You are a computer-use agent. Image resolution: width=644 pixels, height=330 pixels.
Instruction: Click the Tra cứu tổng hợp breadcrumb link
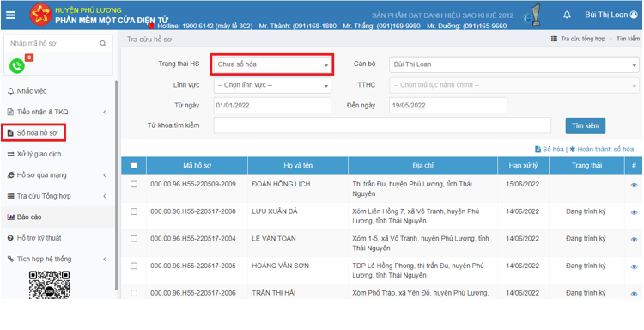(x=583, y=39)
